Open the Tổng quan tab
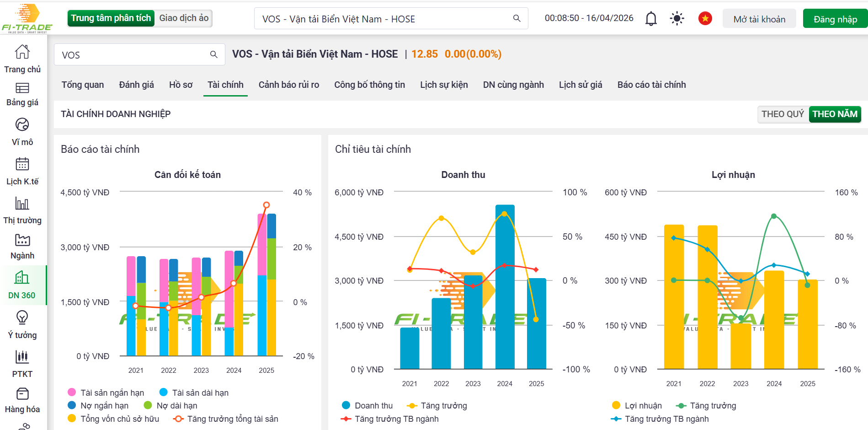 (x=83, y=85)
